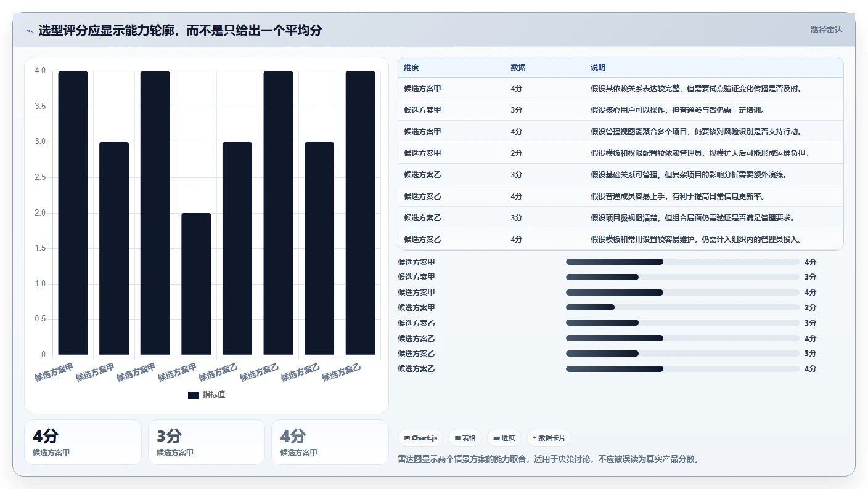Click the 路径雷达 label in the header

pos(826,30)
